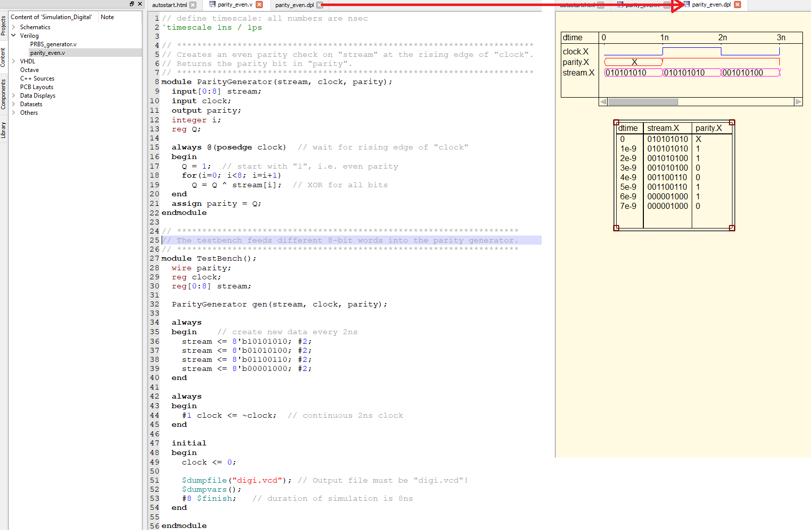Select the PCB Layouts category
Screen dimensions: 811x532
point(37,87)
